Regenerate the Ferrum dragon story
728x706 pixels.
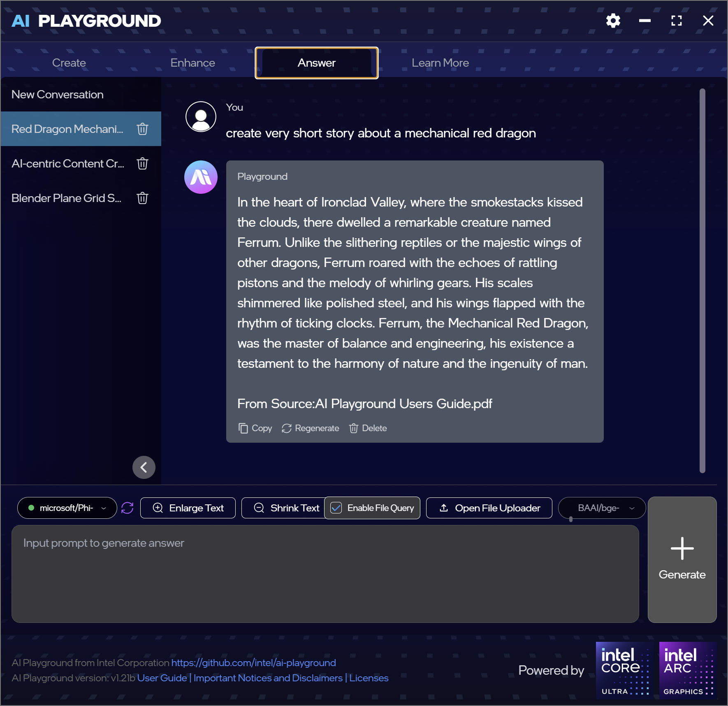(x=310, y=428)
